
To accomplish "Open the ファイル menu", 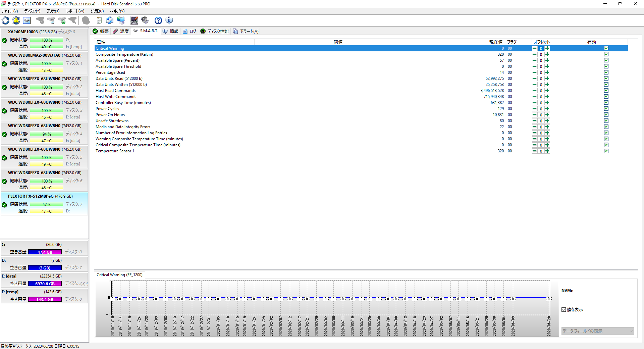I will pyautogui.click(x=10, y=11).
